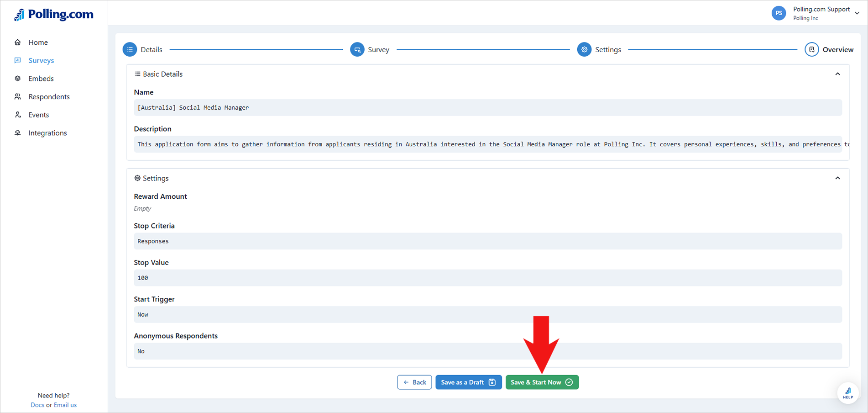Open Surveys in the sidebar
This screenshot has height=413, width=868.
pyautogui.click(x=41, y=60)
